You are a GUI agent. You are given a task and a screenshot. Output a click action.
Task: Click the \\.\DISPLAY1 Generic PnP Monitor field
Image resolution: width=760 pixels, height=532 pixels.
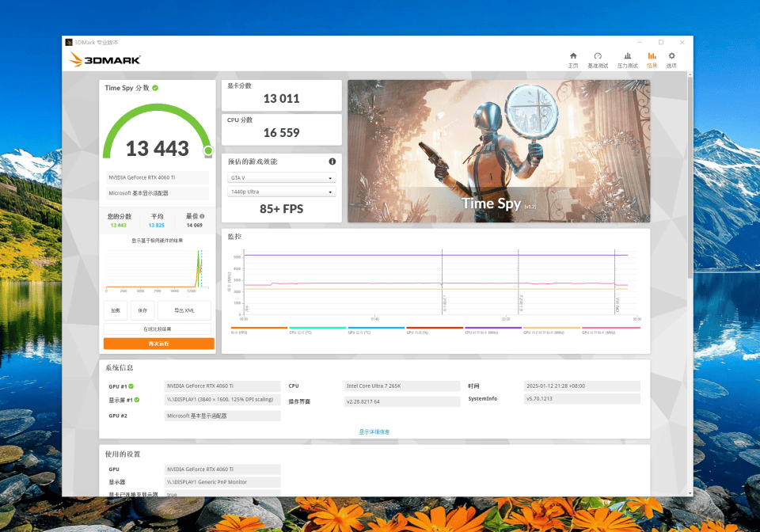pos(222,482)
